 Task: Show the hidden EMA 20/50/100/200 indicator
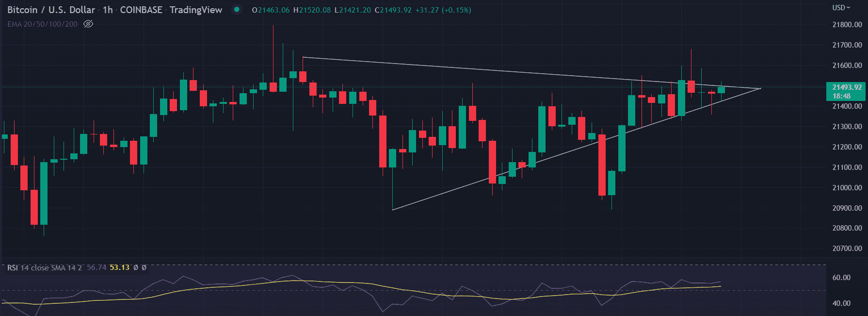[x=88, y=24]
